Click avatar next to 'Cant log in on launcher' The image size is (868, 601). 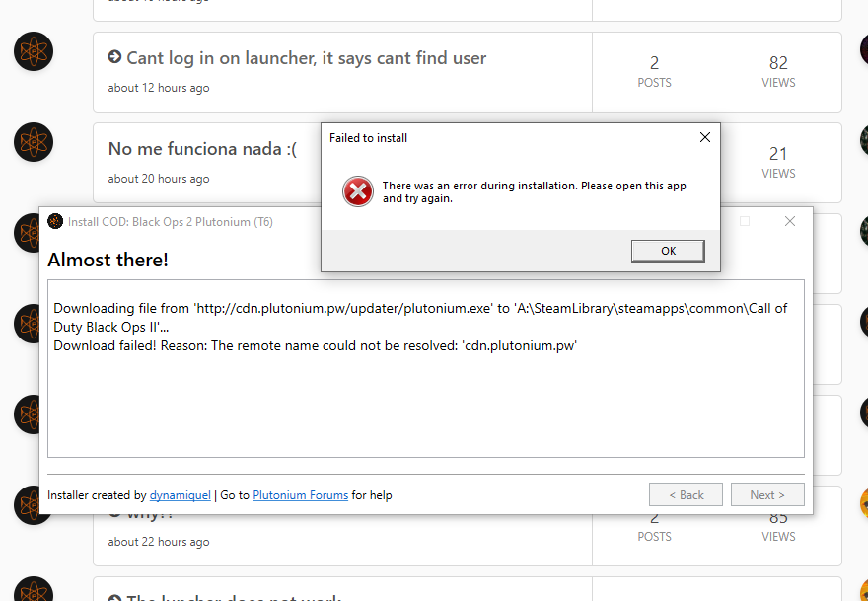(x=34, y=51)
